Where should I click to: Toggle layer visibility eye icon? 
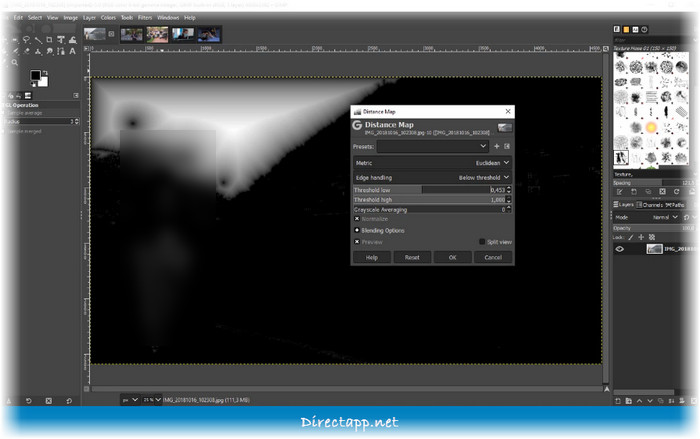coord(620,249)
